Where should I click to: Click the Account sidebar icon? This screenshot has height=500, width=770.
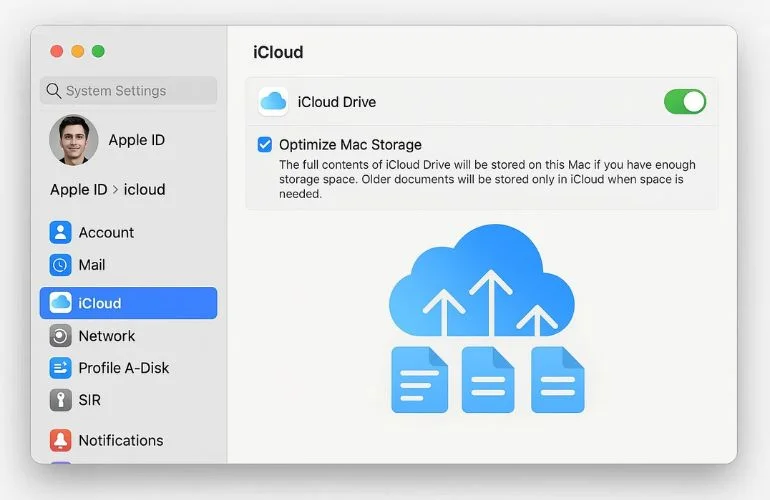[61, 233]
